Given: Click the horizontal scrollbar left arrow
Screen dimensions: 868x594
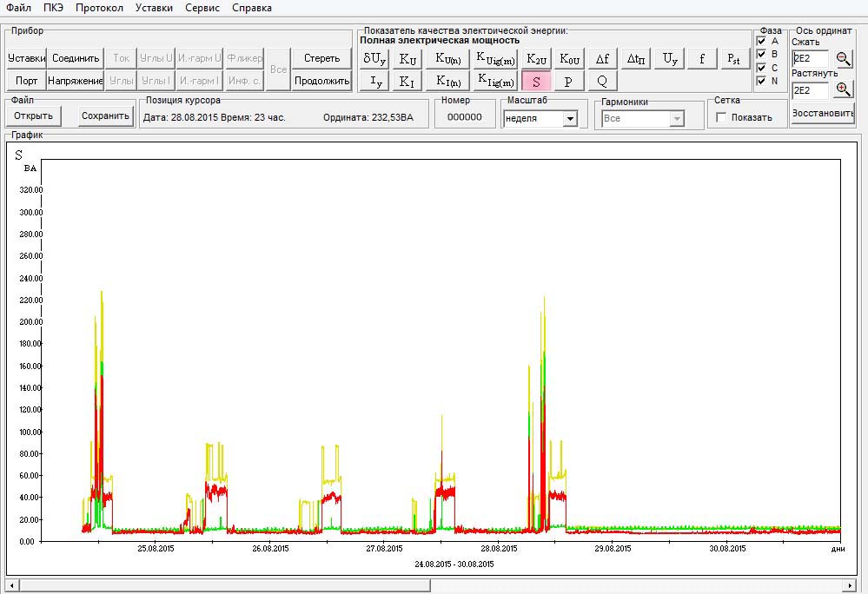Looking at the screenshot, I should [11, 584].
